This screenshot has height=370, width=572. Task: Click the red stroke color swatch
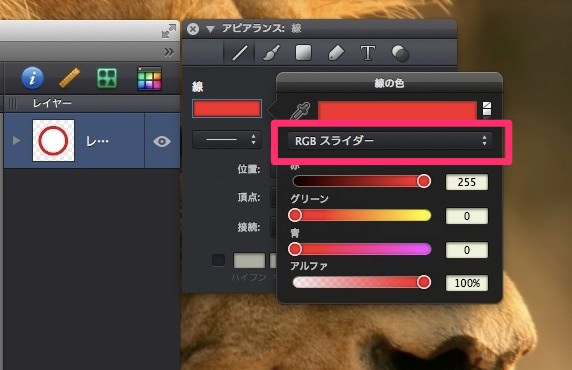(227, 108)
